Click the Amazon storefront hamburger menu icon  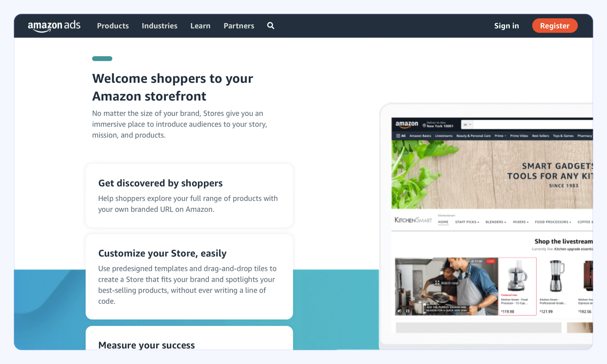coord(398,136)
